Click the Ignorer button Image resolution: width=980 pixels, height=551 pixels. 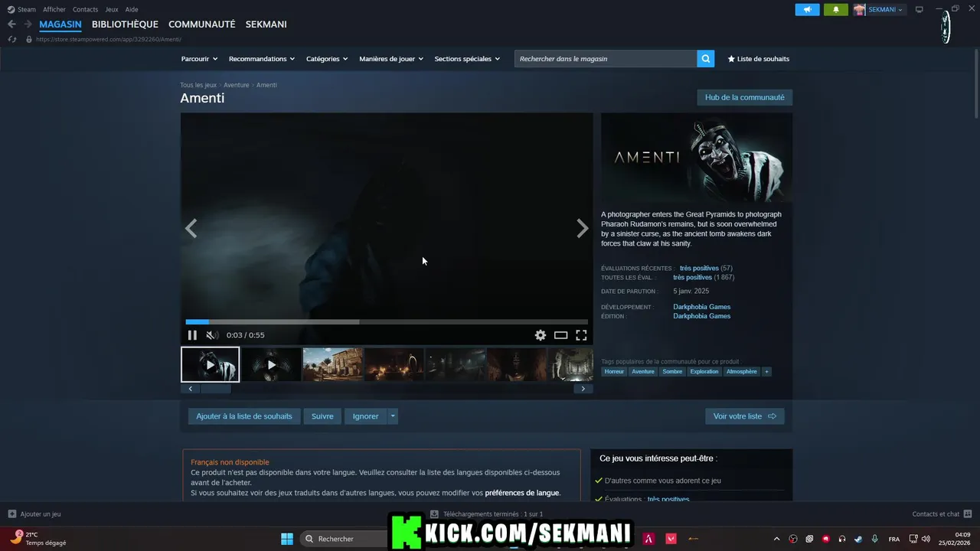[x=366, y=416]
